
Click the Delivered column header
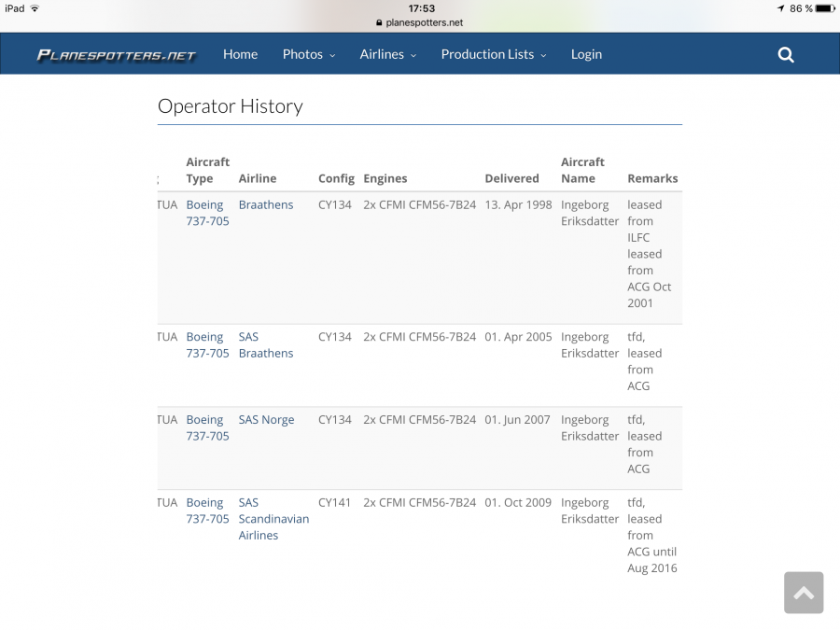tap(511, 178)
